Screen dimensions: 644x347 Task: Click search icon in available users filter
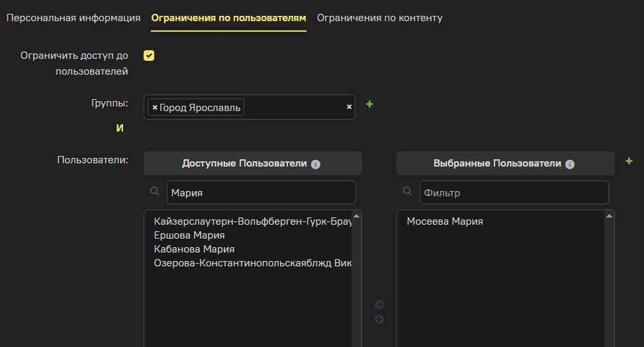(155, 192)
